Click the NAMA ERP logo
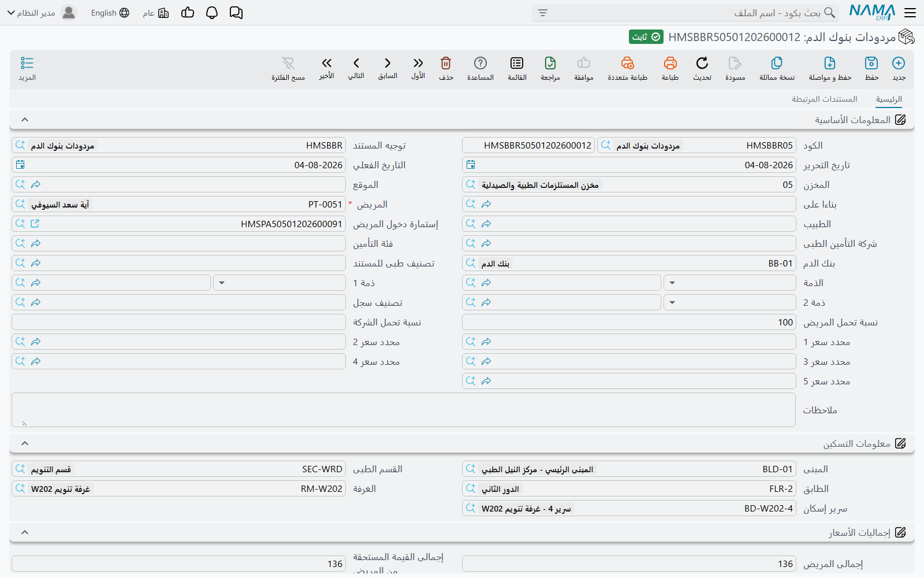 click(x=872, y=13)
